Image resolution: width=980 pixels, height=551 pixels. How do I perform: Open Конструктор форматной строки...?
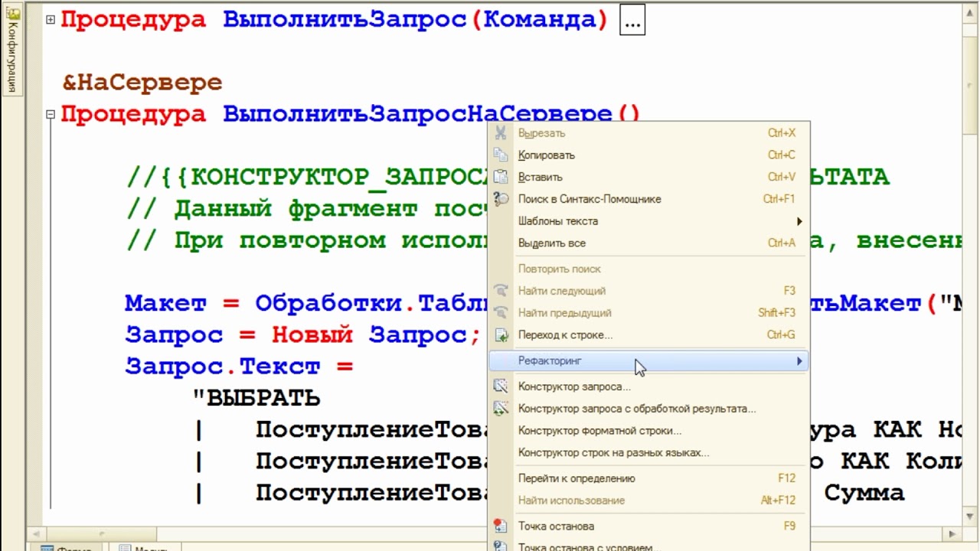point(648,431)
